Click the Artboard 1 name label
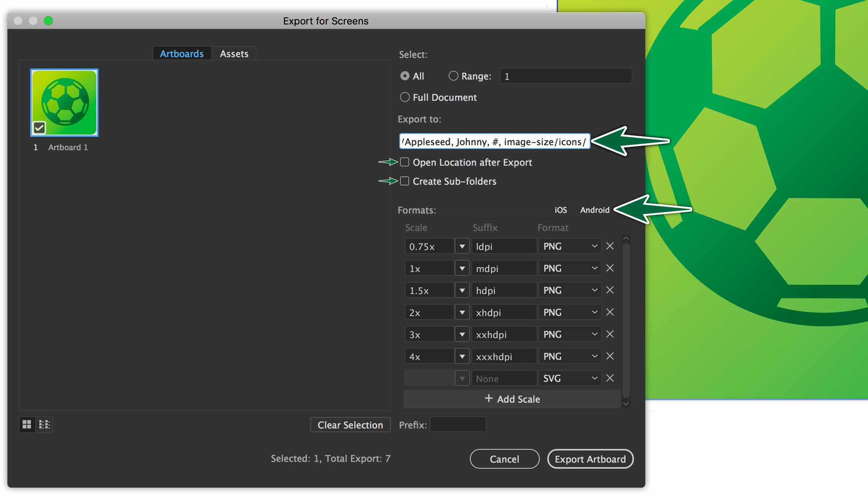 [x=68, y=147]
